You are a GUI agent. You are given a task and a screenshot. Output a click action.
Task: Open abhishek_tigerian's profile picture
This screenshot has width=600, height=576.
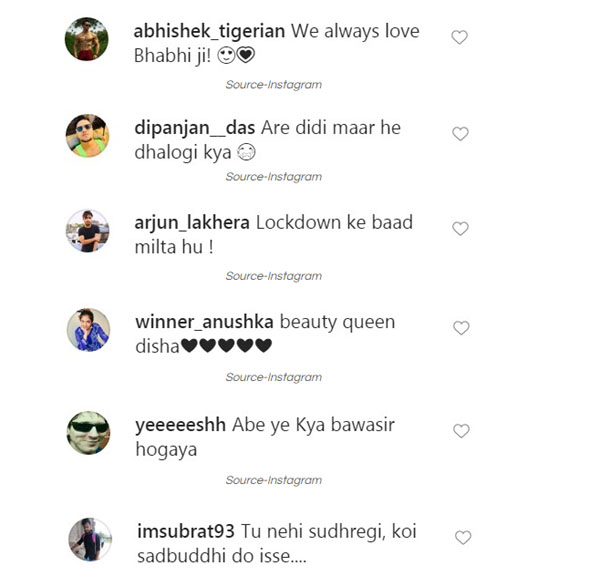pos(86,39)
